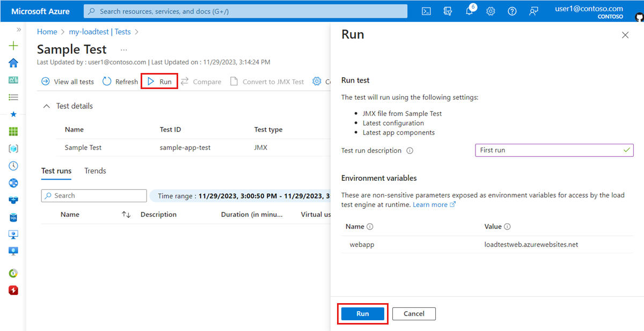Open portal settings gear

pyautogui.click(x=491, y=11)
